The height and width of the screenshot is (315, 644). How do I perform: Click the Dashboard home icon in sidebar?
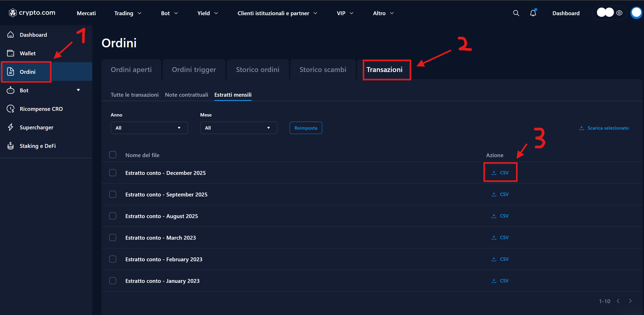tap(11, 34)
